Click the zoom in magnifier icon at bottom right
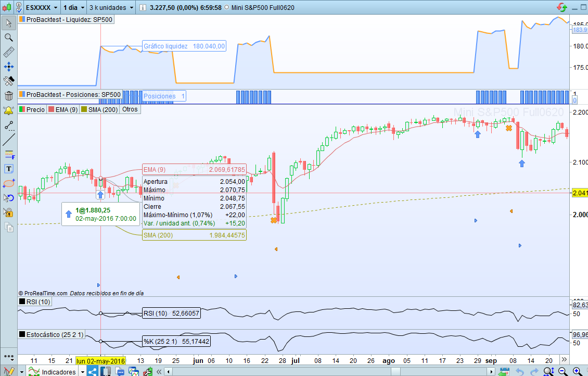The width and height of the screenshot is (588, 376). pos(577,371)
